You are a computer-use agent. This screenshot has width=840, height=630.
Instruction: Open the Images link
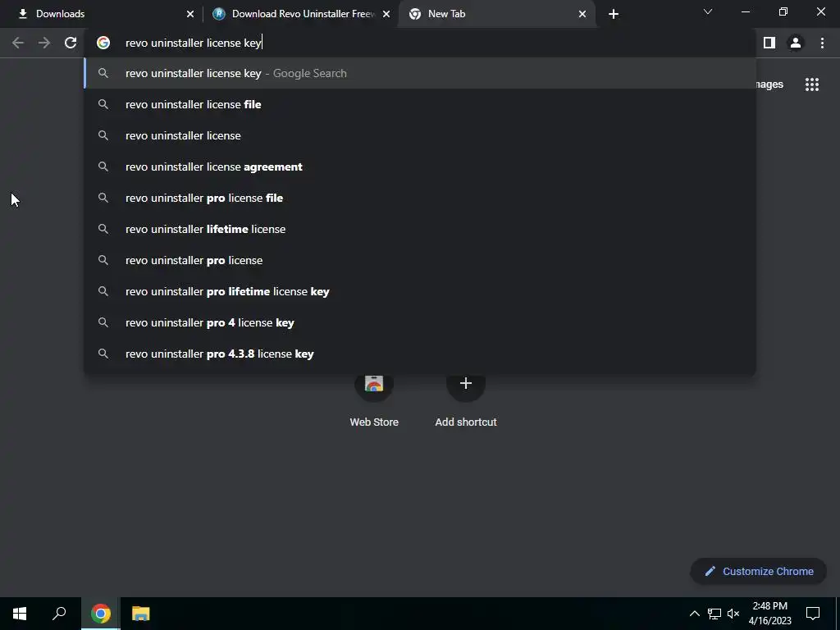(x=769, y=84)
